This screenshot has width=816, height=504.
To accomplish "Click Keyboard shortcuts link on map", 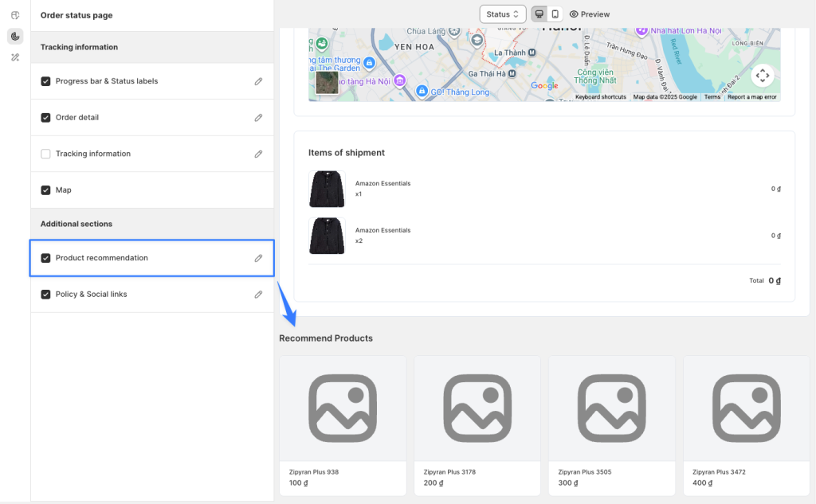I will [601, 97].
